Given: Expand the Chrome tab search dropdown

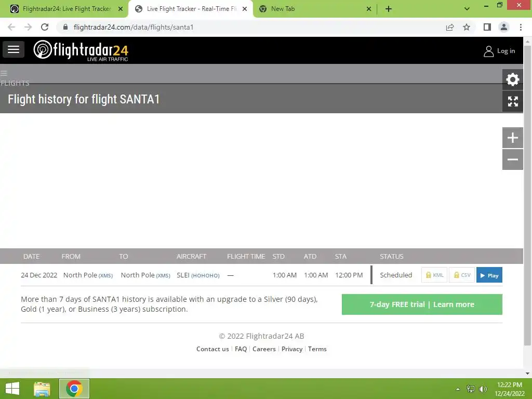Looking at the screenshot, I should (467, 9).
